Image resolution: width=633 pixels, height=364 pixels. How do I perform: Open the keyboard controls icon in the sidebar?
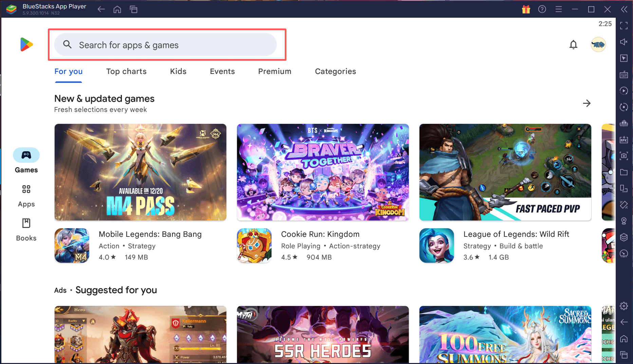624,74
